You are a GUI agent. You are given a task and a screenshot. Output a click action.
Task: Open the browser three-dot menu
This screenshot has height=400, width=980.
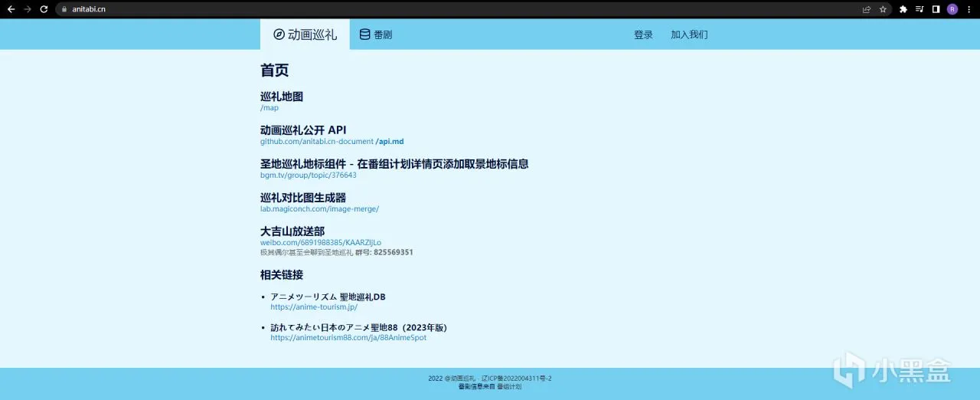(x=969, y=9)
